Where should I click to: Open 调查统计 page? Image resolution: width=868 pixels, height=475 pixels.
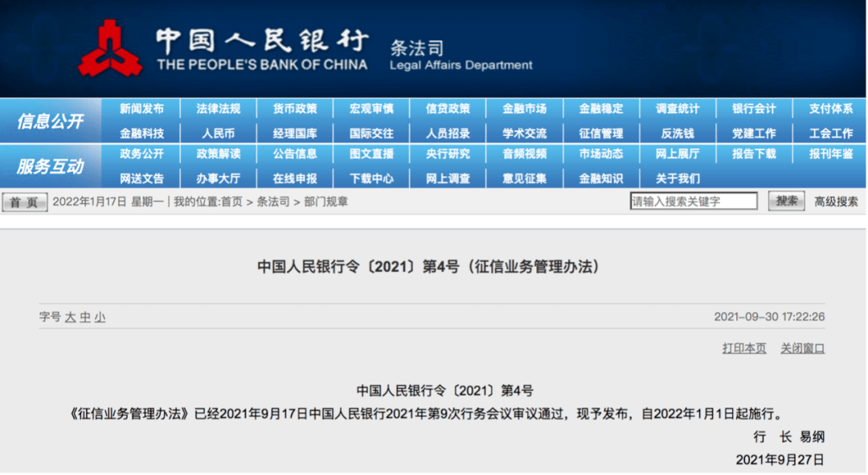pos(678,109)
